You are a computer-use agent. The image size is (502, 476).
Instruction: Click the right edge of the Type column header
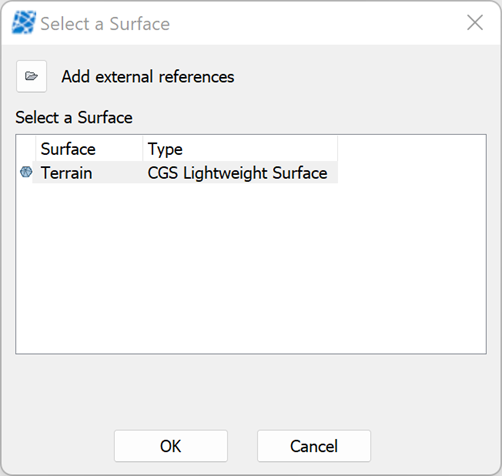[x=337, y=149]
